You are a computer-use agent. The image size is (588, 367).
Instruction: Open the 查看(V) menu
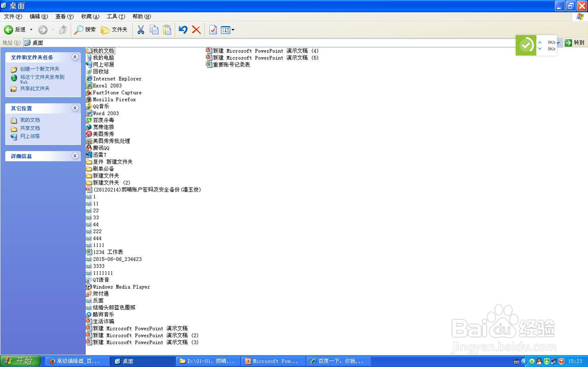65,16
